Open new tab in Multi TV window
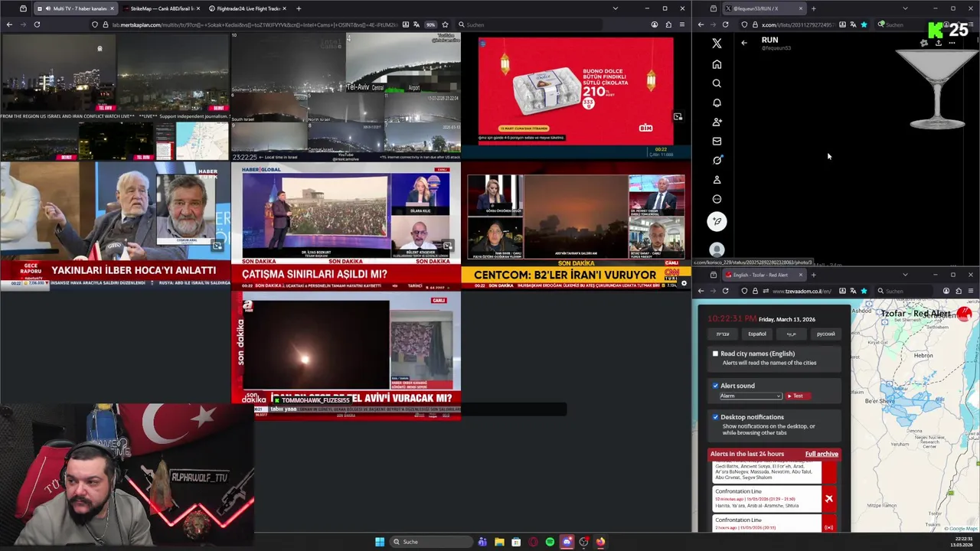 coord(299,8)
